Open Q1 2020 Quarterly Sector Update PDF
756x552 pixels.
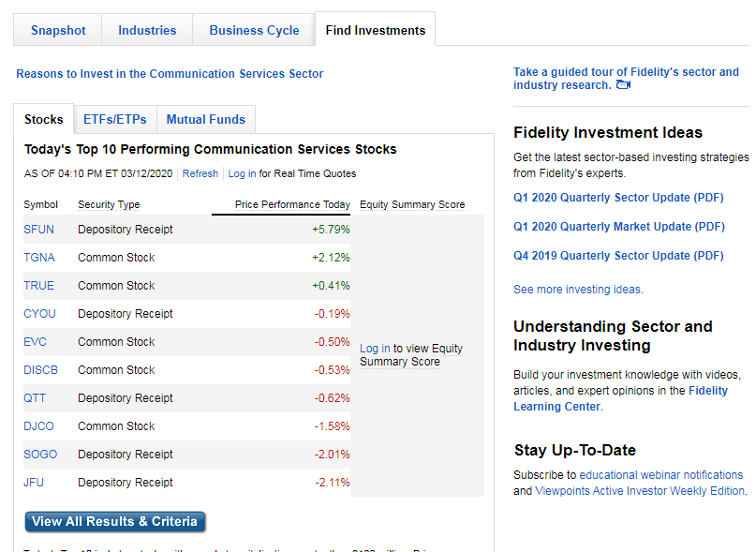coord(618,198)
